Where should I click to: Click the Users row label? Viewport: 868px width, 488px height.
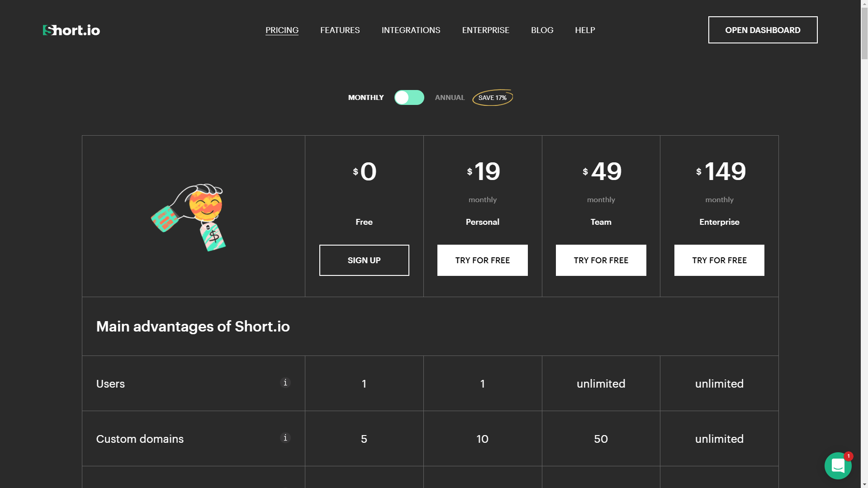coord(110,384)
